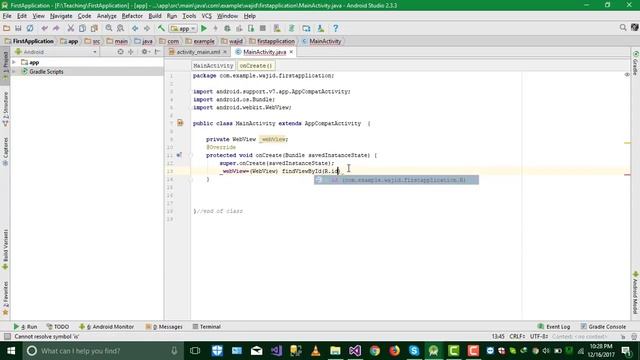
Task: Open the File menu
Action: [x=7, y=16]
